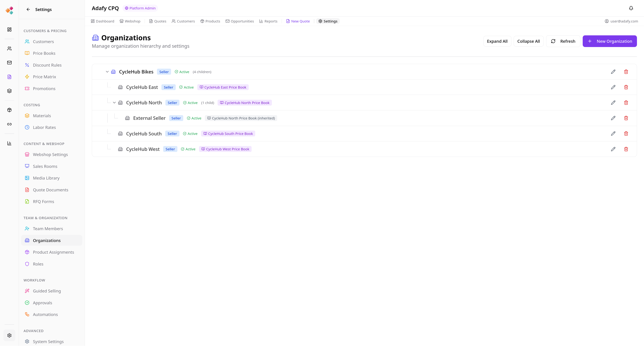Open Approvals in sidebar
The image size is (644, 346).
pos(52,303)
